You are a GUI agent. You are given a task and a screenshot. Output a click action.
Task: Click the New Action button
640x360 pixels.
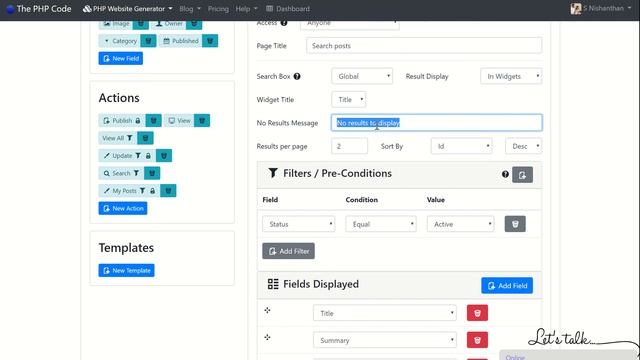tap(122, 208)
